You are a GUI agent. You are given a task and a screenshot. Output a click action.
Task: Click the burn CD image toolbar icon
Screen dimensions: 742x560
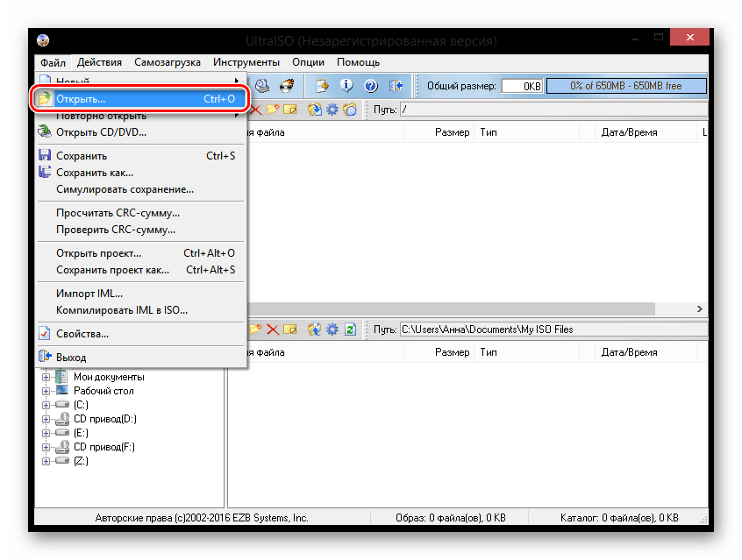pyautogui.click(x=287, y=86)
